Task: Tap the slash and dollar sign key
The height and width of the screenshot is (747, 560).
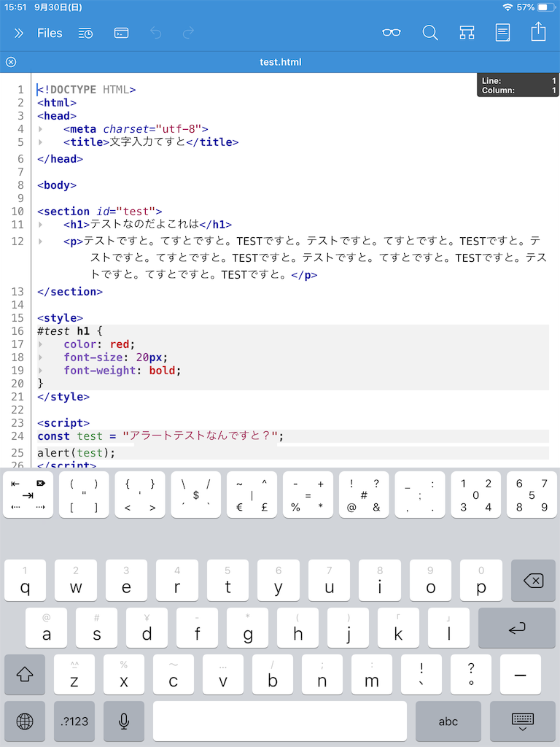Action: 195,495
